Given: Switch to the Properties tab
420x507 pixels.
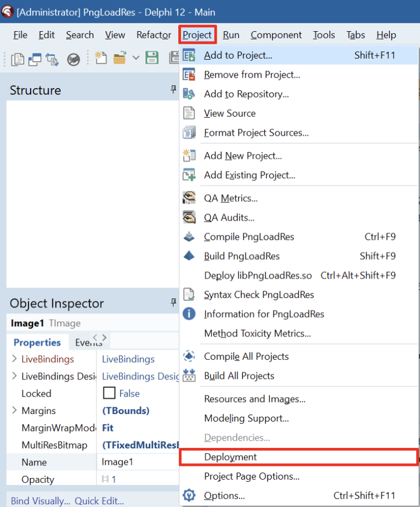Looking at the screenshot, I should (x=37, y=343).
